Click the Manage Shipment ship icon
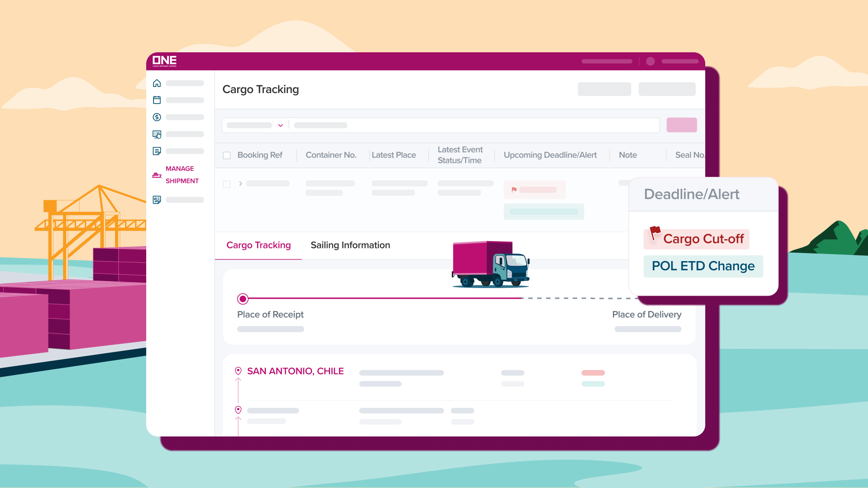 [157, 175]
